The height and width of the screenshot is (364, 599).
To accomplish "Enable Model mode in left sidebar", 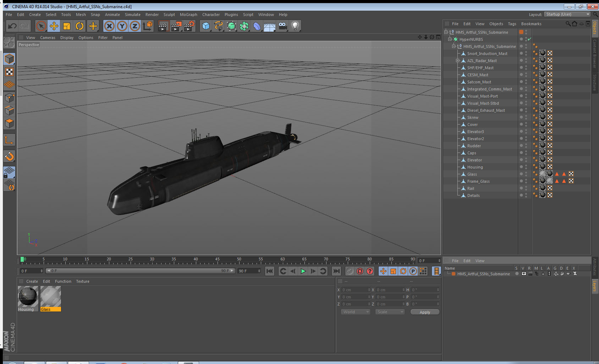I will 9,59.
